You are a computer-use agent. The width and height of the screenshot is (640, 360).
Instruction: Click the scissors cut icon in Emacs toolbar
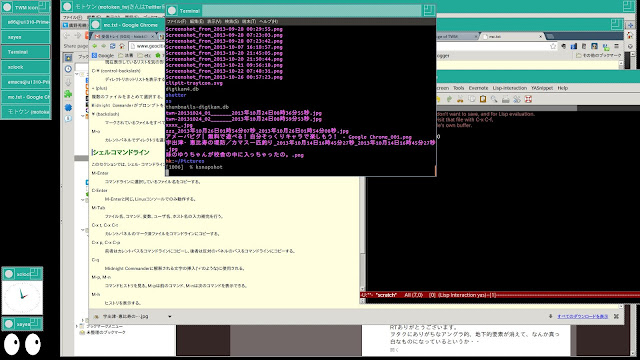(x=460, y=99)
